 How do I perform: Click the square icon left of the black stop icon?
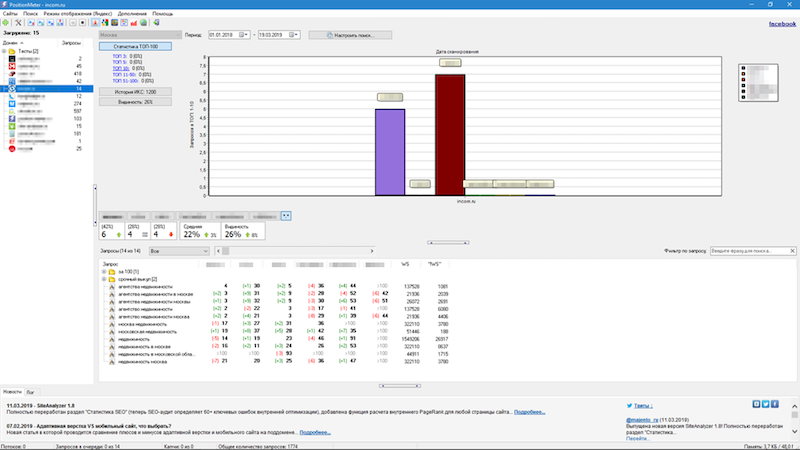[72, 22]
